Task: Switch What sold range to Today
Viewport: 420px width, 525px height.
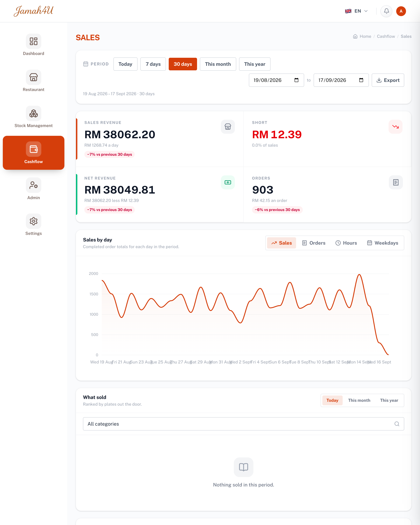Action: click(332, 400)
